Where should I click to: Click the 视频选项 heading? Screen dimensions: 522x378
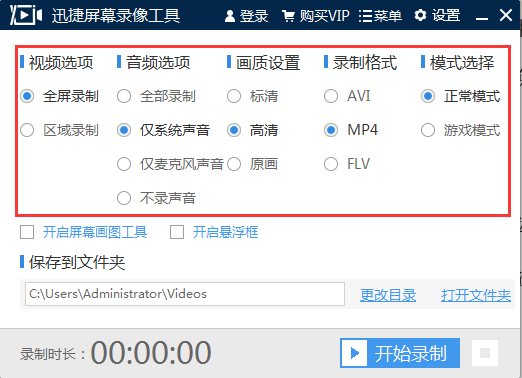[61, 63]
